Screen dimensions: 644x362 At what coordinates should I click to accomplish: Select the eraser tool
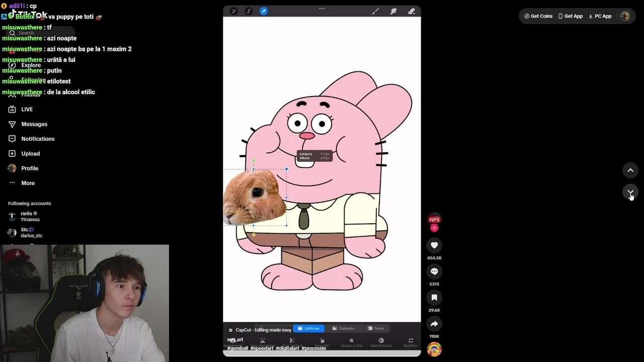(x=412, y=11)
